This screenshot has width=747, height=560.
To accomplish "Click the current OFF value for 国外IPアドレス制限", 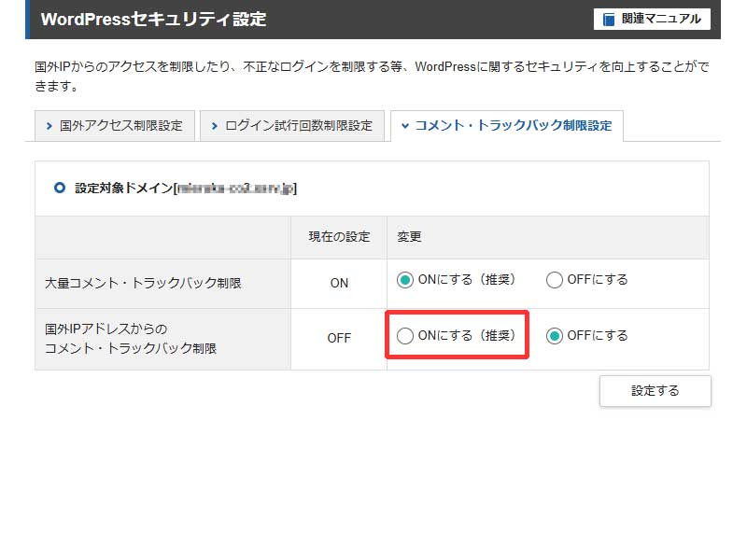I will click(339, 339).
